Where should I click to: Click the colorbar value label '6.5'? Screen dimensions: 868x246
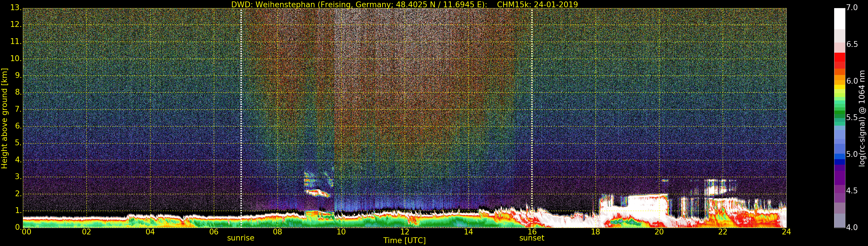click(852, 44)
